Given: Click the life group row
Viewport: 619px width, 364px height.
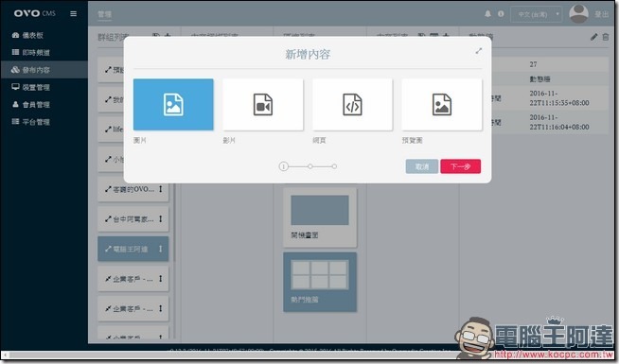Looking at the screenshot, I should (112, 130).
